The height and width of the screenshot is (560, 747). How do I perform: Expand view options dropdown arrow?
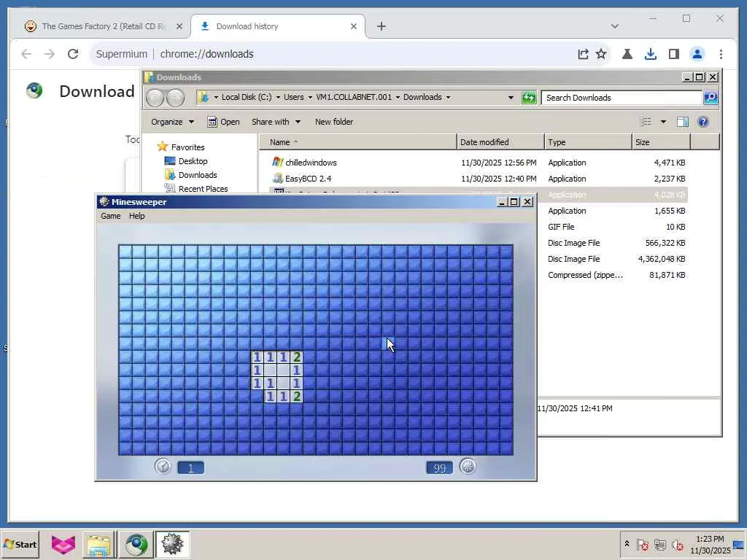tap(663, 122)
